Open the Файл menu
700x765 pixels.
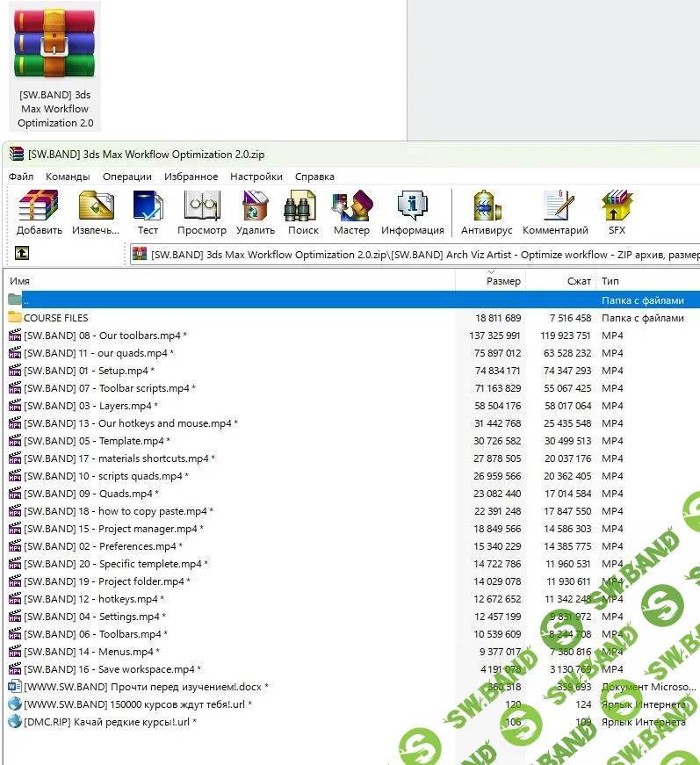21,177
